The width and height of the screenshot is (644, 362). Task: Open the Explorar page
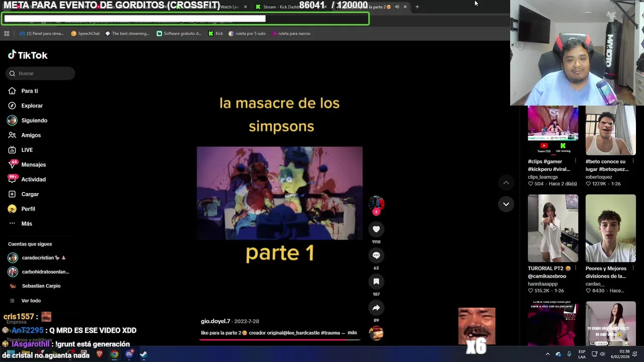point(32,106)
